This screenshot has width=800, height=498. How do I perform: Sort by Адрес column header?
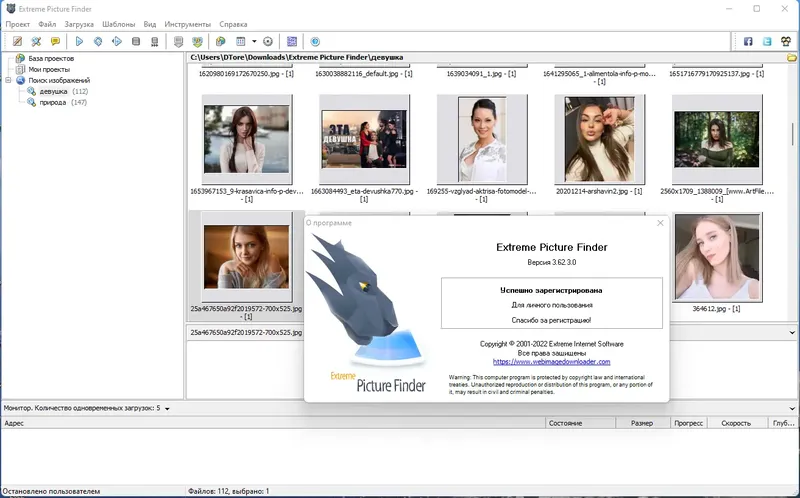pyautogui.click(x=273, y=423)
